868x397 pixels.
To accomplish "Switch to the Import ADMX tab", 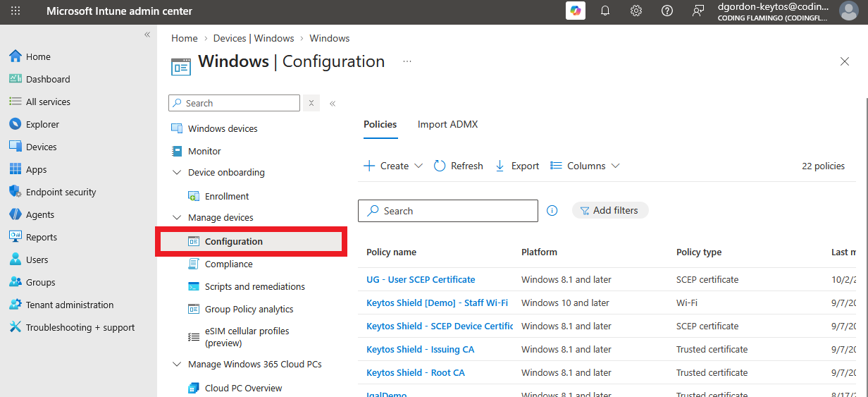I will point(447,124).
